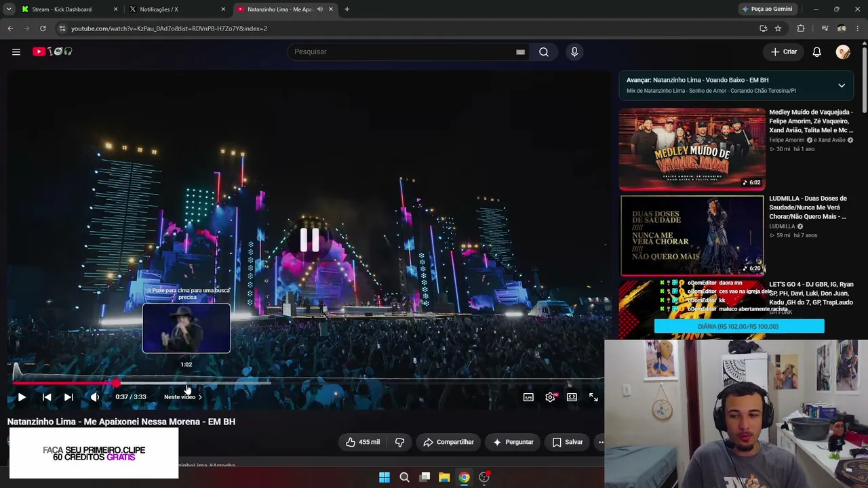Start voice search with the microphone

pos(574,52)
